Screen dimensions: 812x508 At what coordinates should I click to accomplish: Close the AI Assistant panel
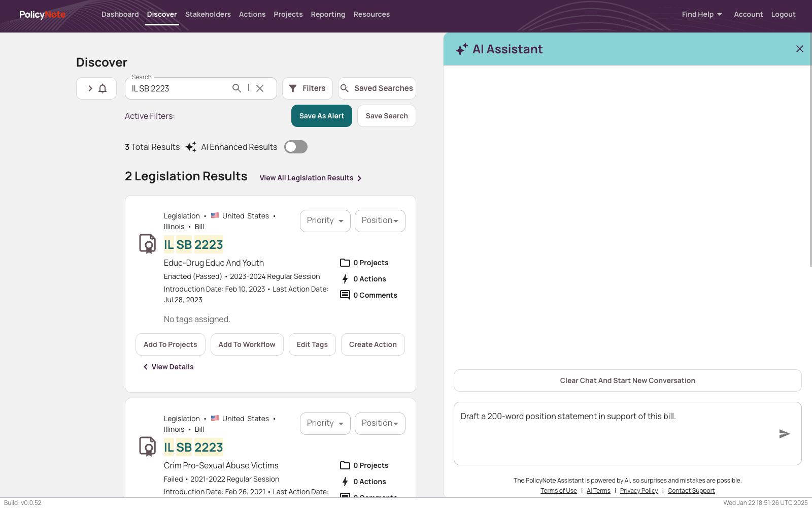(800, 49)
